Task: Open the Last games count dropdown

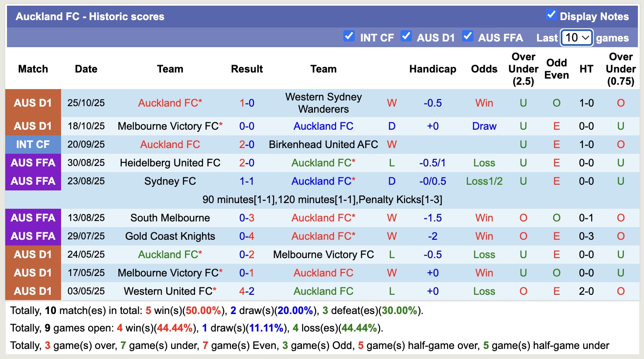Action: coord(576,38)
